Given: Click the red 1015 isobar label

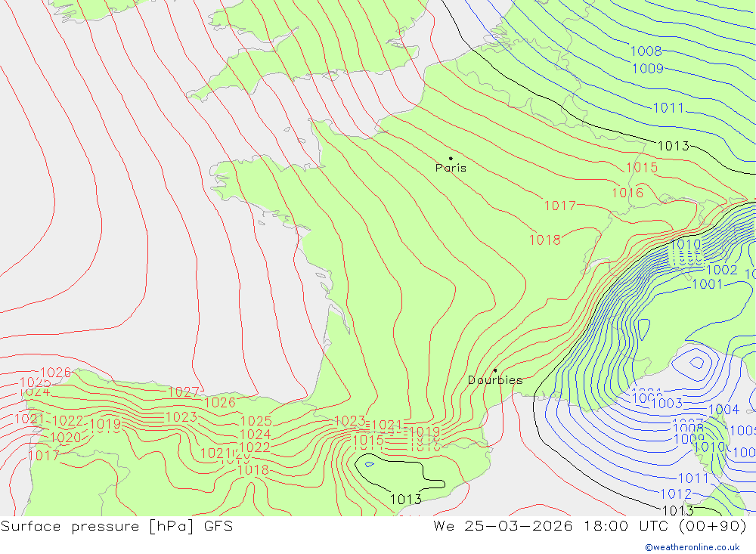Looking at the screenshot, I should pos(642,168).
